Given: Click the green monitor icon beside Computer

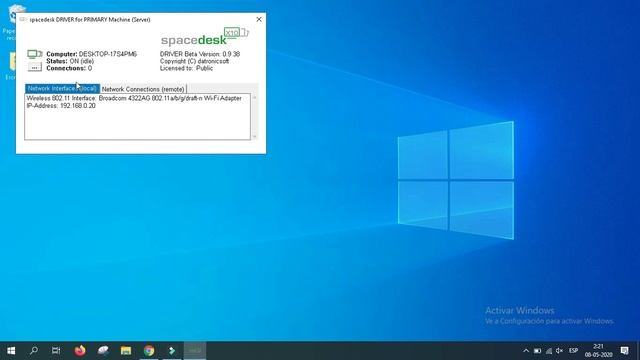Looking at the screenshot, I should [35, 54].
